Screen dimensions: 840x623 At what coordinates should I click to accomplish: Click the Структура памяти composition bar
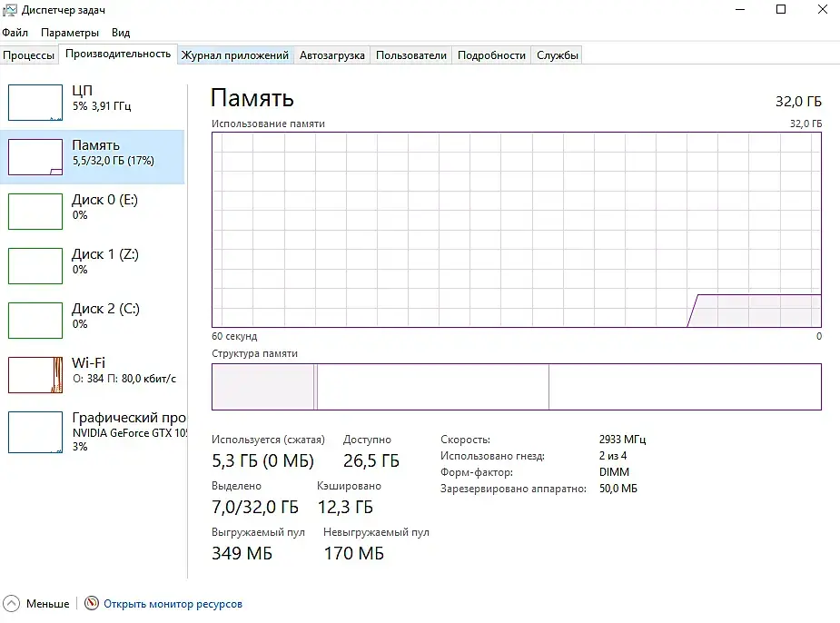click(517, 387)
